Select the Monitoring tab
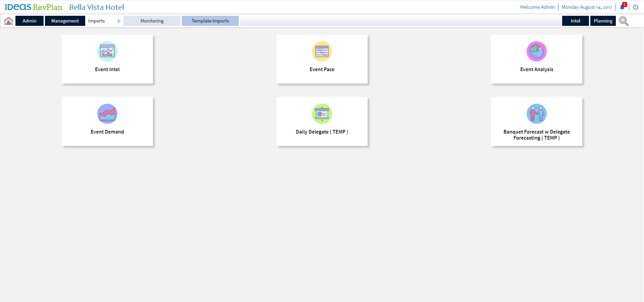This screenshot has width=644, height=302. [152, 20]
